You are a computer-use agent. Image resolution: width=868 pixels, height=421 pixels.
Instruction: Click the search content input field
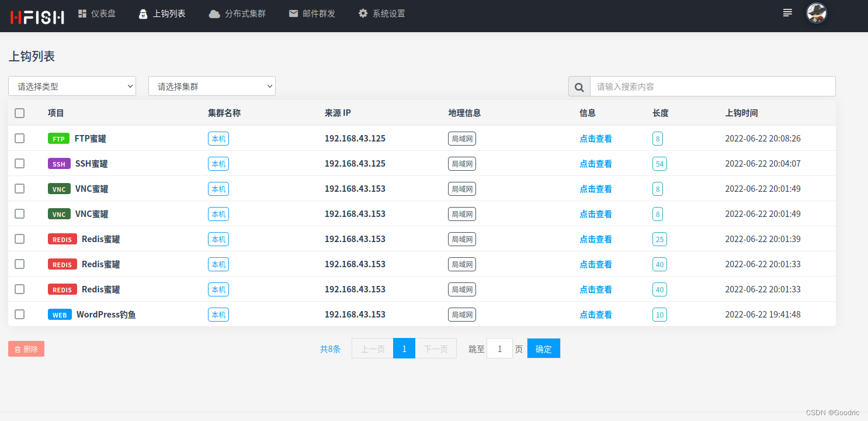click(713, 87)
